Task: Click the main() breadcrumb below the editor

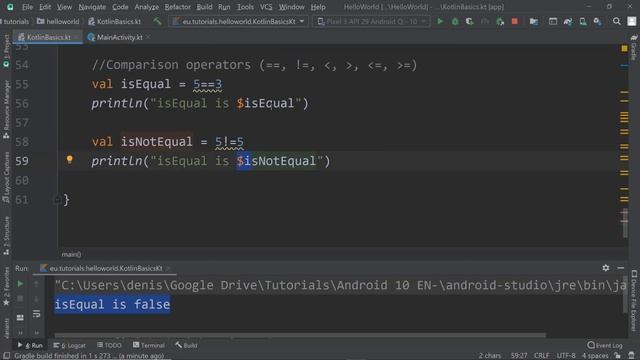Action: (71, 254)
